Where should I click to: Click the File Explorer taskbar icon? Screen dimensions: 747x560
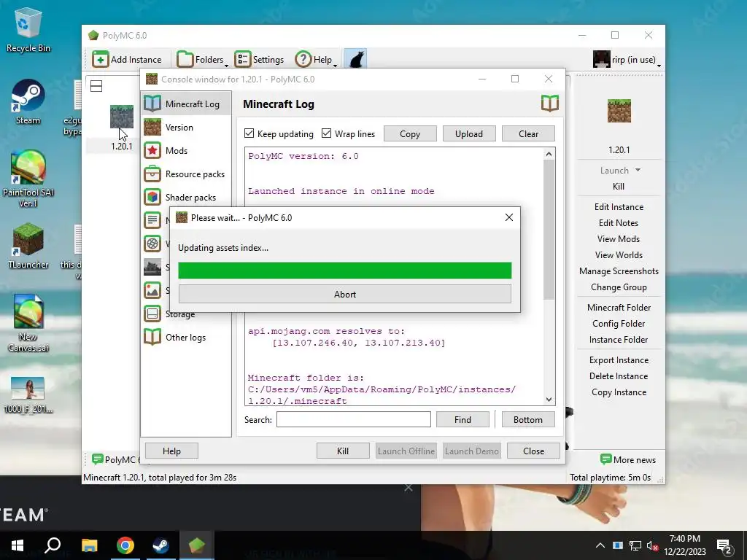click(89, 545)
